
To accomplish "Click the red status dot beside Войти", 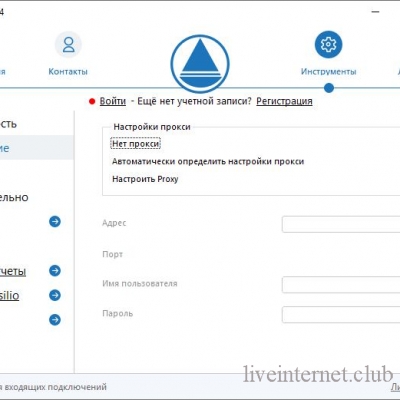I will [x=92, y=101].
